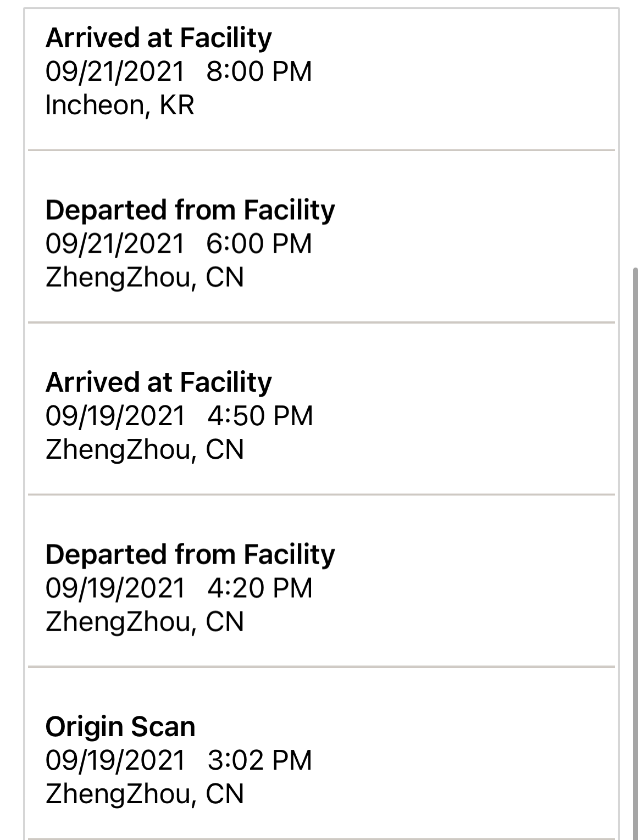Viewport: 643px width, 840px height.
Task: Tap the divider line above Origin Scan
Action: click(321, 667)
